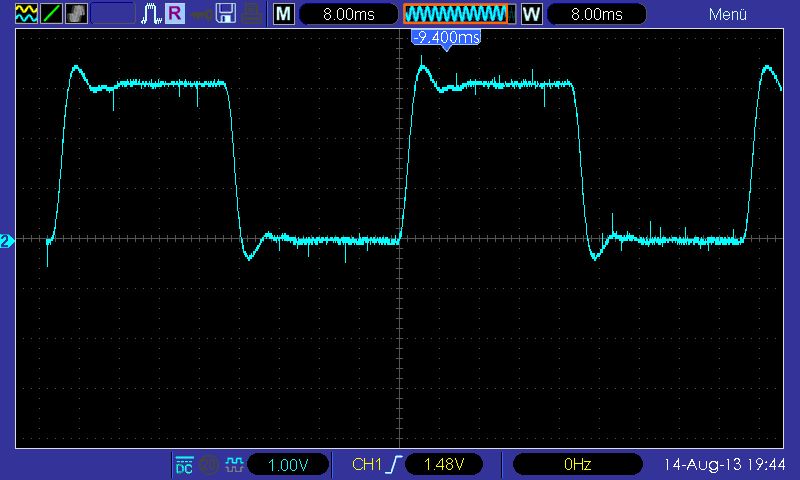The image size is (800, 480).
Task: Click the dimmed bandwidth limit circle icon
Action: point(209,465)
